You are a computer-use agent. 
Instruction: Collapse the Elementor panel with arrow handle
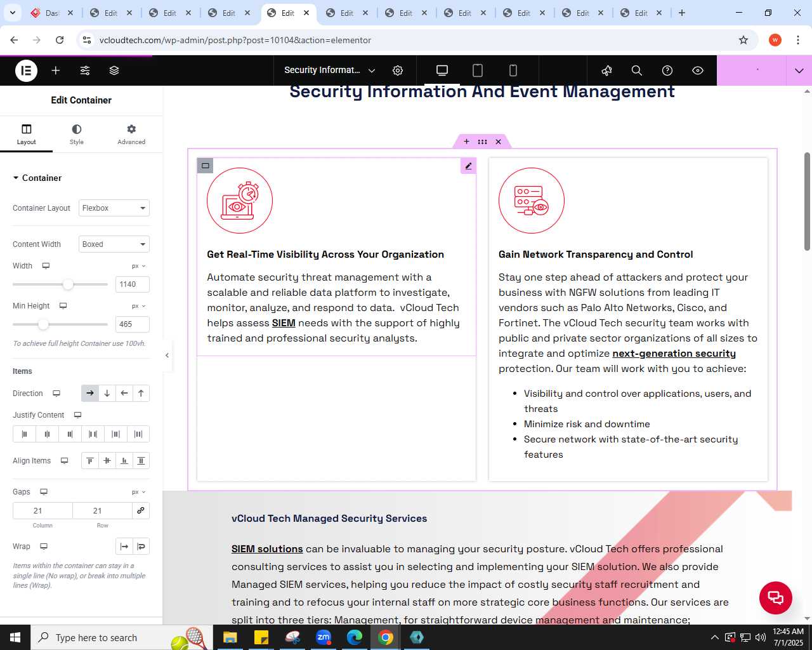pos(167,355)
